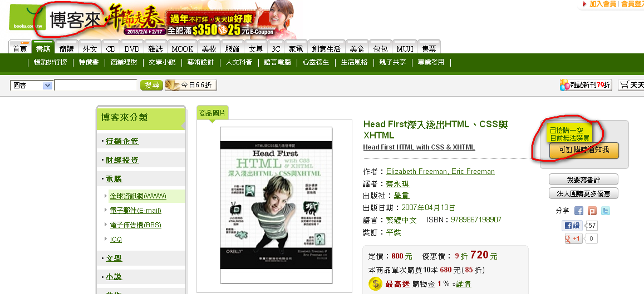Open author link Elizabeth Freeman, Eric Freeman
644x294 pixels.
tap(440, 171)
